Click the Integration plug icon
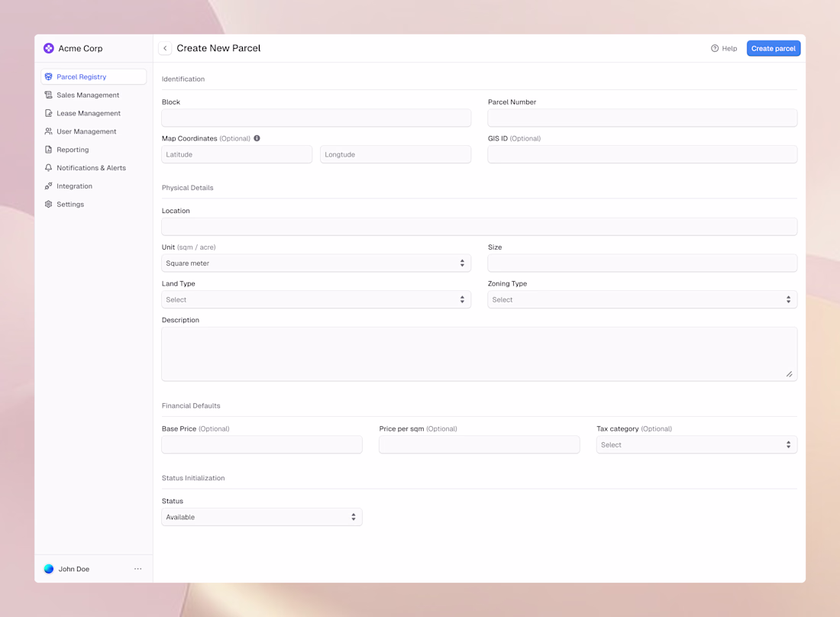Image resolution: width=840 pixels, height=617 pixels. (49, 186)
